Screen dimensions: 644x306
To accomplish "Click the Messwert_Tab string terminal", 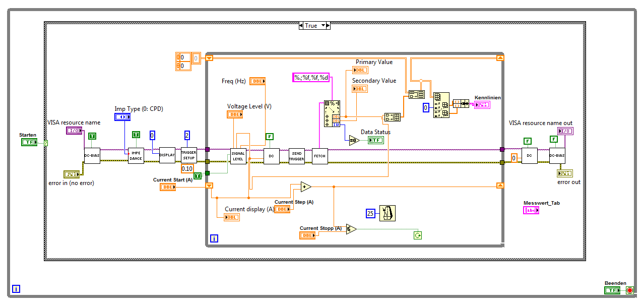I will [531, 210].
